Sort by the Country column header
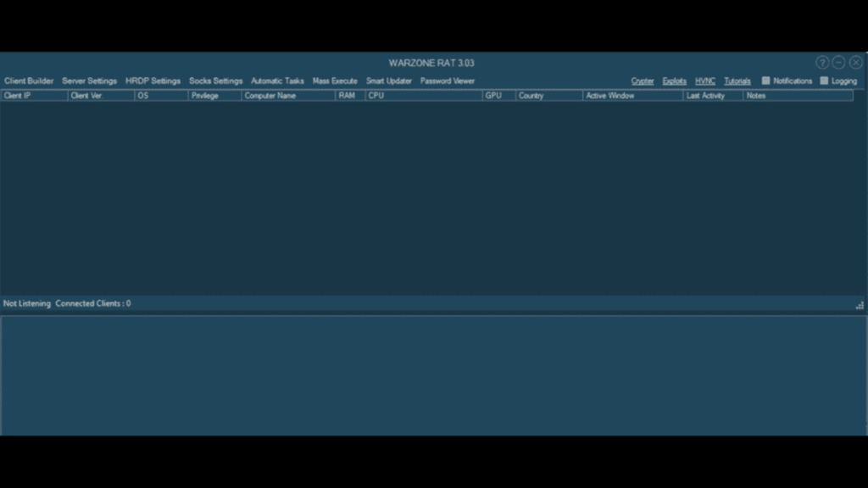The image size is (868, 488). 549,96
